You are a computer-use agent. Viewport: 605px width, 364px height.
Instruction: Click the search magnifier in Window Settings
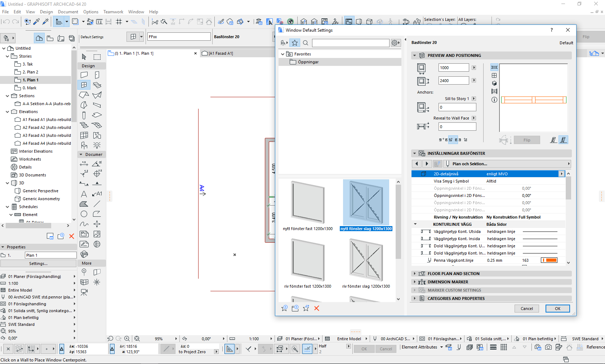click(306, 43)
